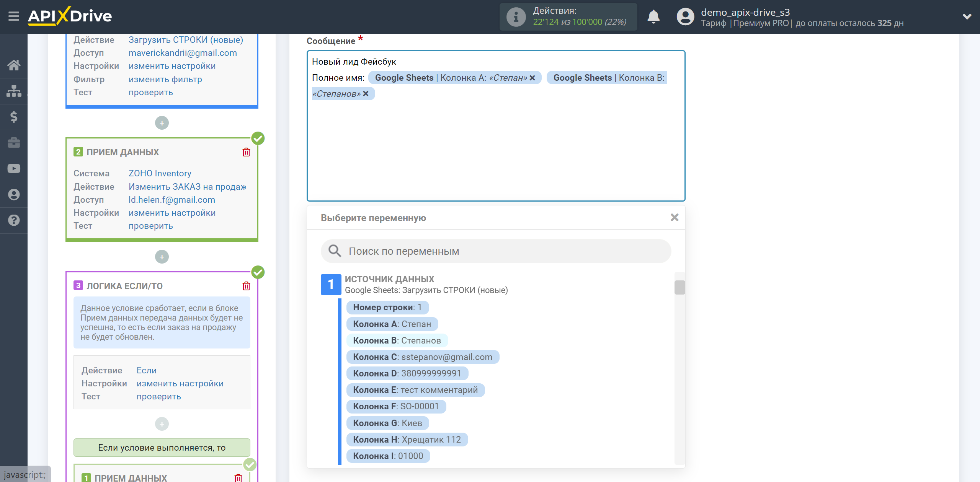Open ZOHO Inventory system link
Viewport: 980px width, 482px height.
tap(160, 173)
